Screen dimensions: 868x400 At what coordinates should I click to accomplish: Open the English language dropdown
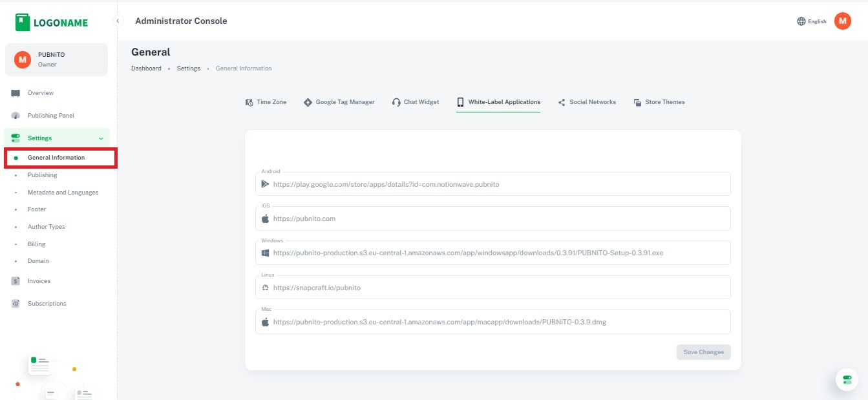[x=817, y=21]
